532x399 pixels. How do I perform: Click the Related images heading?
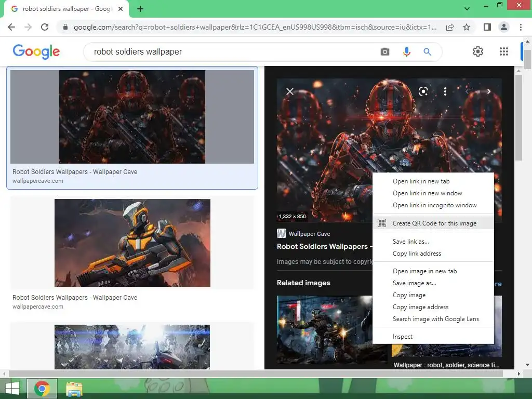tap(303, 283)
